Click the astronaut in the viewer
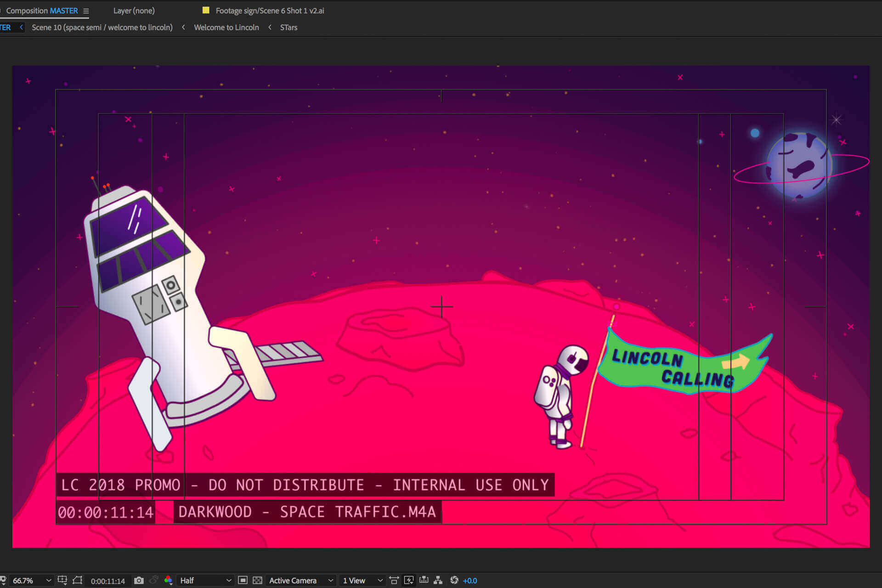The width and height of the screenshot is (882, 588). pyautogui.click(x=561, y=397)
